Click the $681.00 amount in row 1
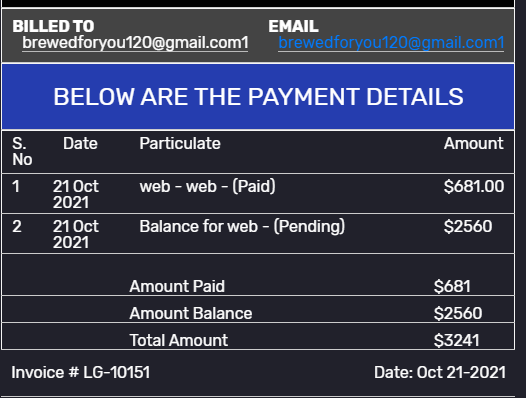The height and width of the screenshot is (398, 526). (474, 186)
